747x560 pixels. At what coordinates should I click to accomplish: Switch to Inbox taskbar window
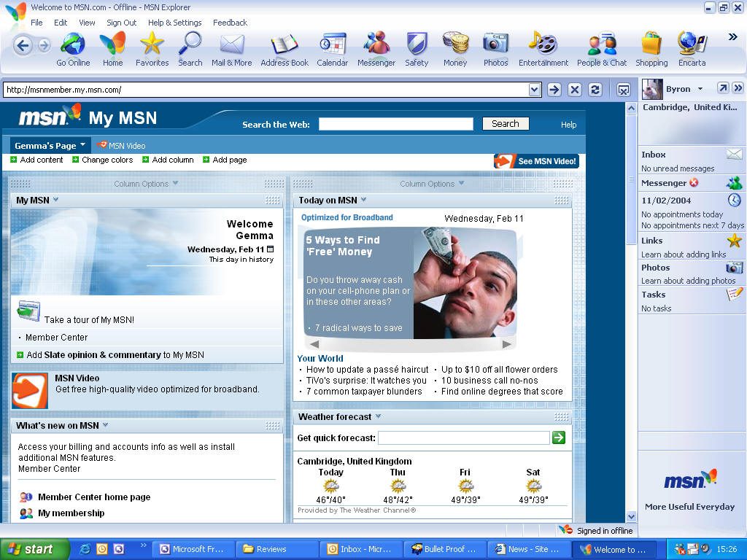(361, 549)
